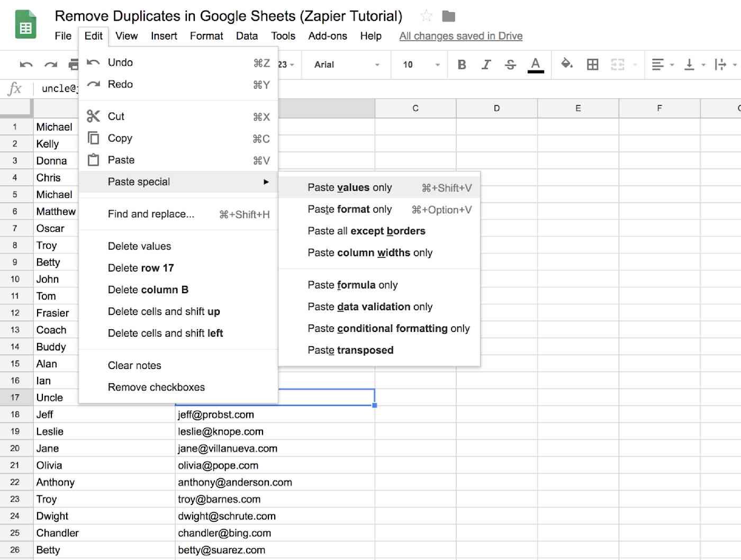741x560 pixels.
Task: Click All changes saved in Drive link
Action: [460, 36]
